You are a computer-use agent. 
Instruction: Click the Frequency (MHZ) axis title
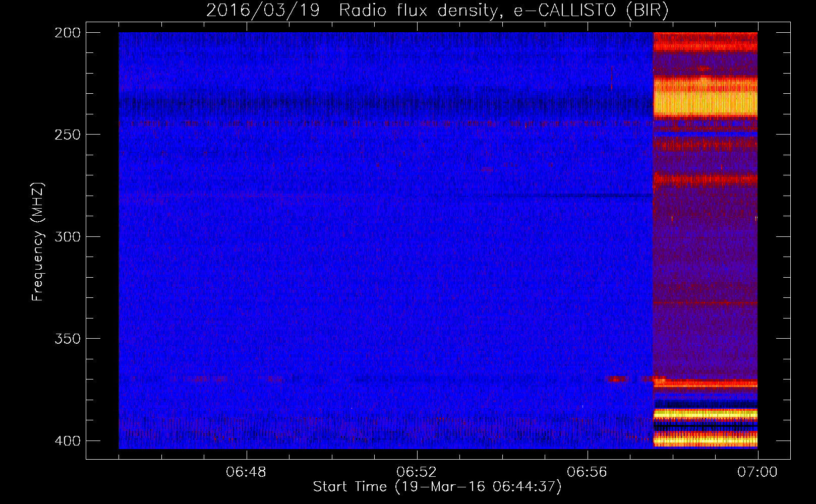click(x=38, y=241)
